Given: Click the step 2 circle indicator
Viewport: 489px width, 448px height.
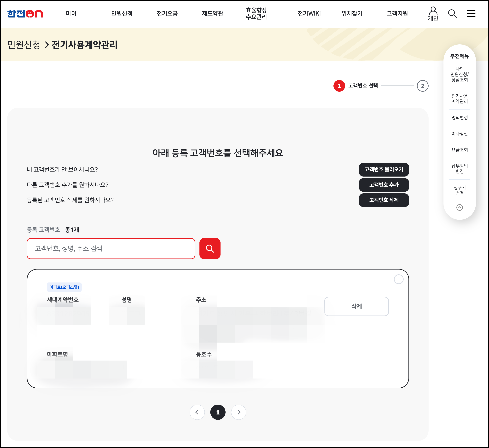Looking at the screenshot, I should point(423,86).
